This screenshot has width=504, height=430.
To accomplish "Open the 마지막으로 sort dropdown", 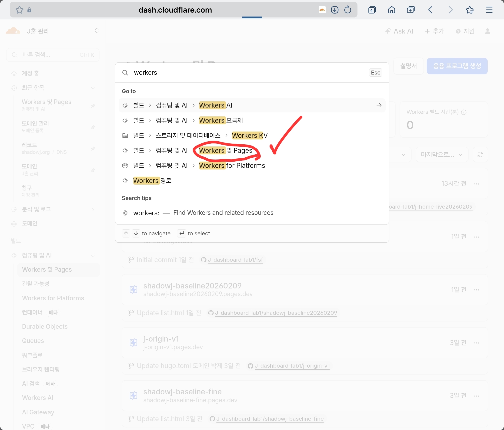I will [x=441, y=155].
